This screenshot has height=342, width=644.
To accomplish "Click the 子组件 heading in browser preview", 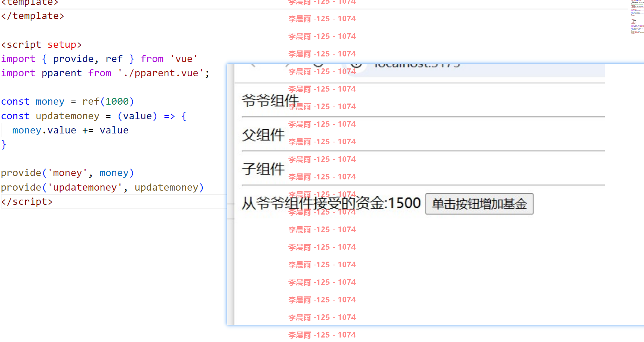I will (x=263, y=169).
